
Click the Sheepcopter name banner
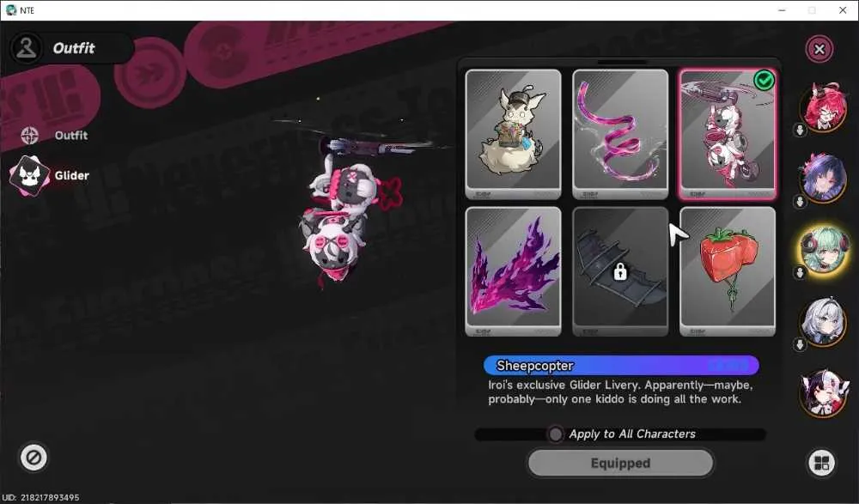621,366
